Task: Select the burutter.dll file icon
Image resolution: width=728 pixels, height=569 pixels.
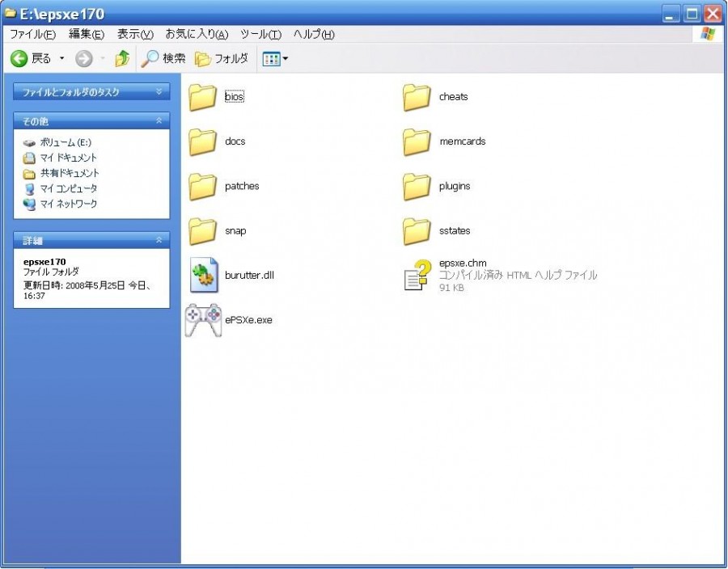Action: [204, 276]
